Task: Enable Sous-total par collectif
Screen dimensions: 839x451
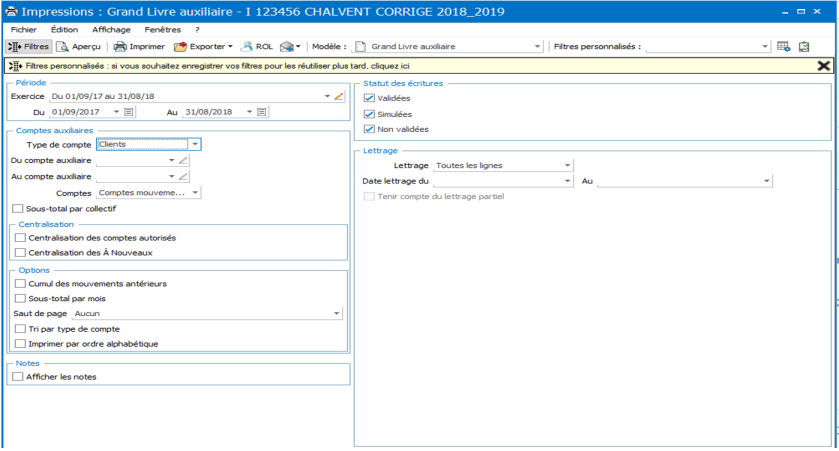Action: click(18, 208)
